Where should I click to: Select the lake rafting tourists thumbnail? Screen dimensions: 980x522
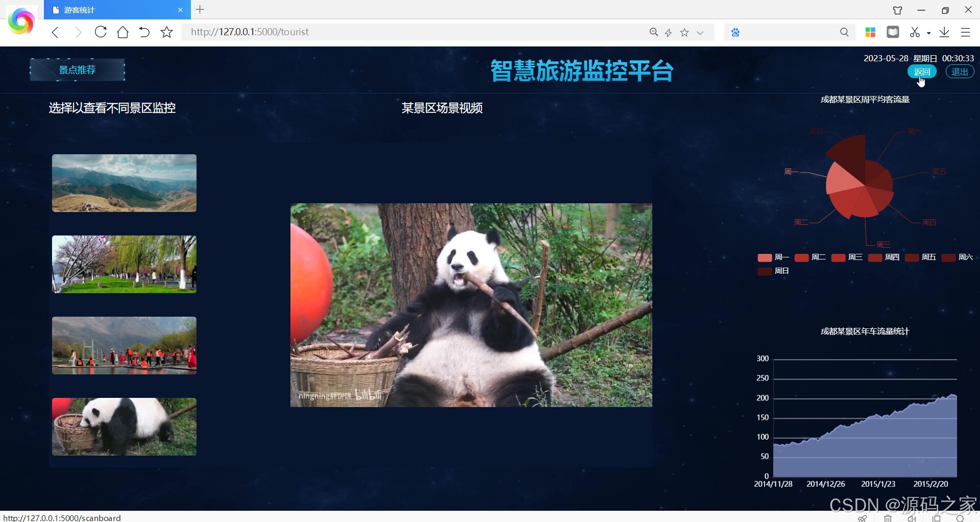124,345
